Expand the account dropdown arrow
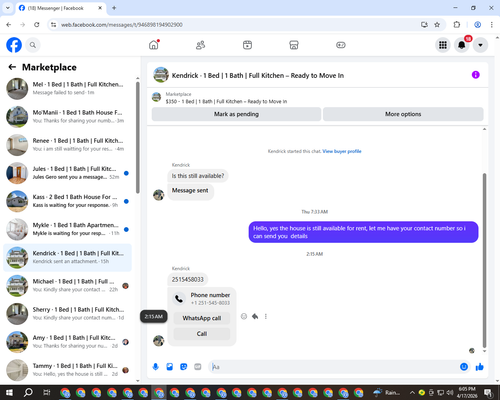The height and width of the screenshot is (400, 500). point(480,45)
